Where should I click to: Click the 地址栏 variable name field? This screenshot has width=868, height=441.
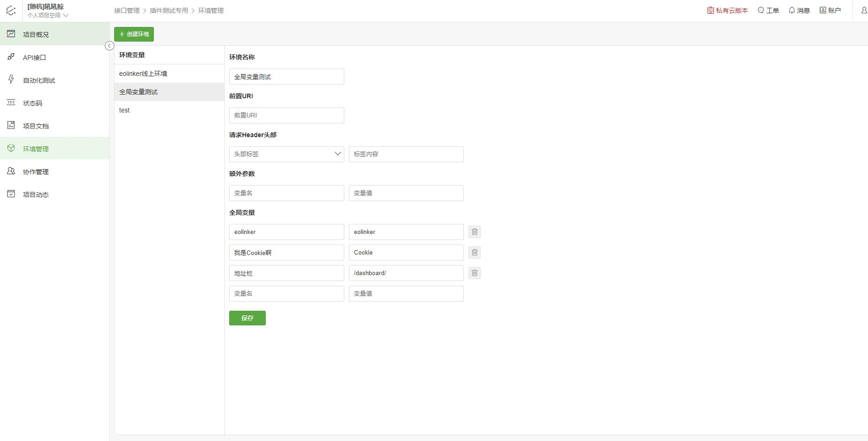click(x=287, y=273)
